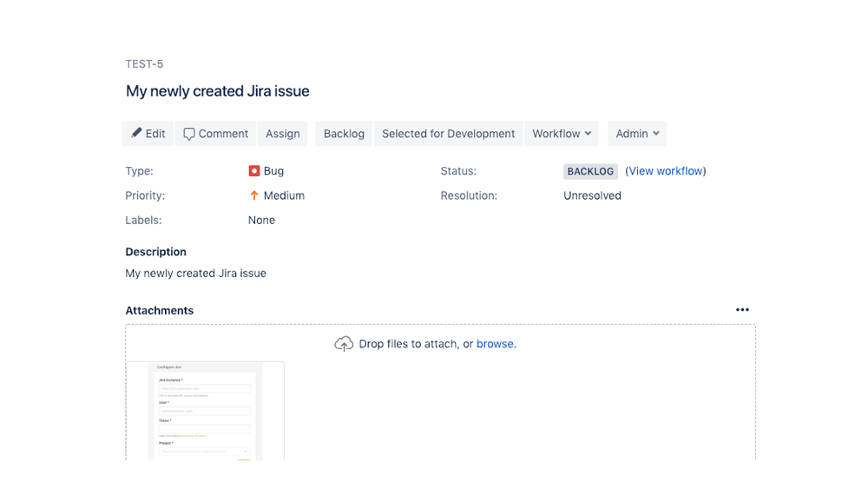Click the browse link to attach files
The width and height of the screenshot is (868, 483).
pyautogui.click(x=495, y=344)
